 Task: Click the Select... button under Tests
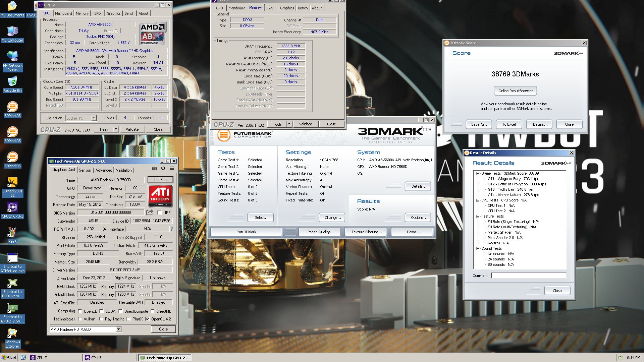(261, 218)
